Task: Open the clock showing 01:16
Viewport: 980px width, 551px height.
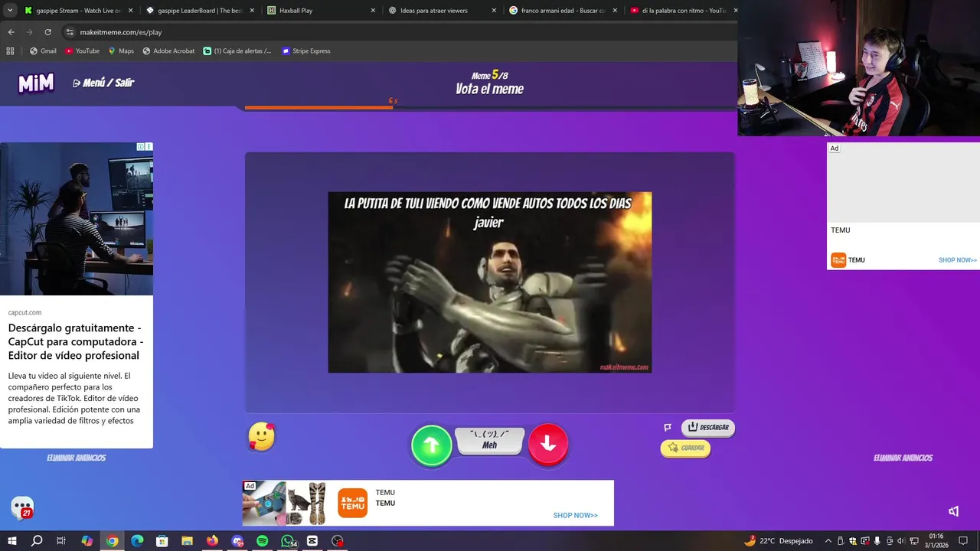Action: [x=936, y=541]
